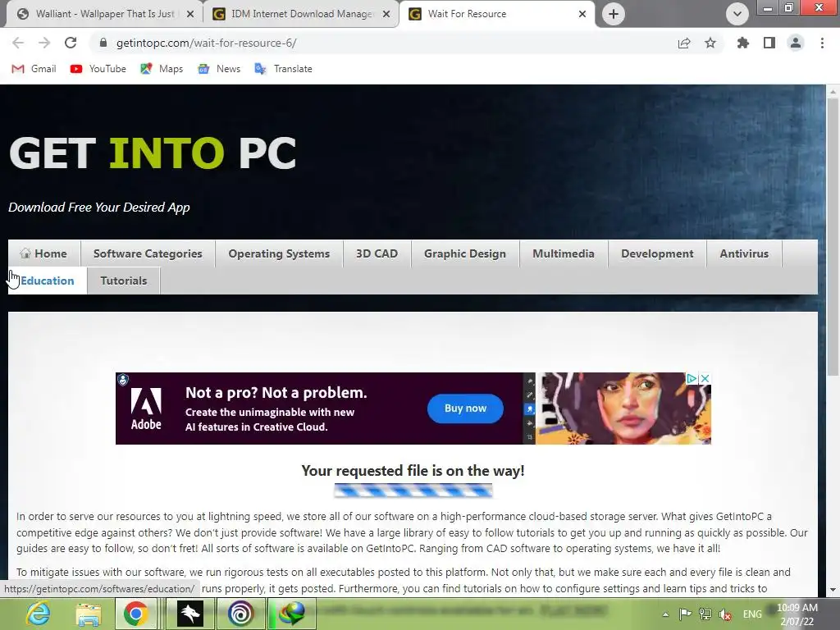
Task: Reload the page with the refresh icon
Action: point(71,43)
